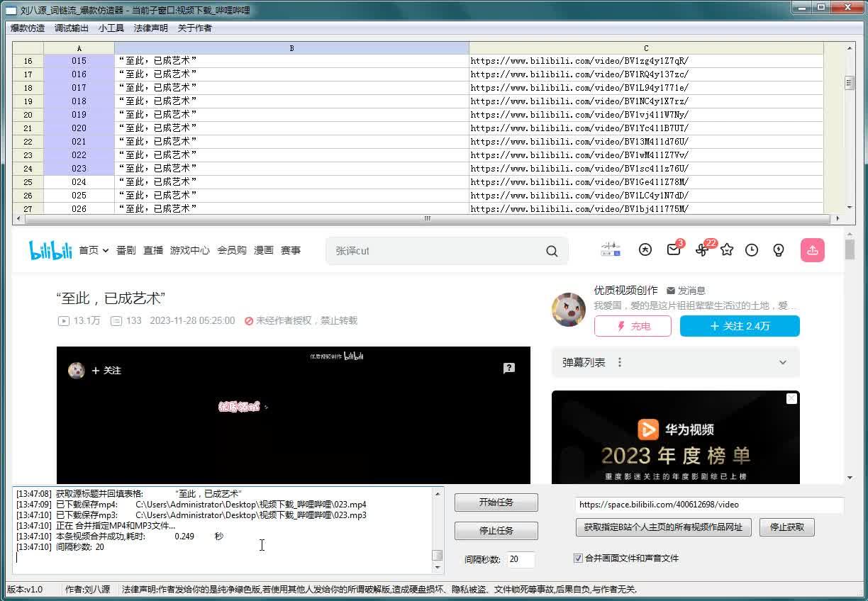Click status bar 作者:刘八源 entry
Image resolution: width=868 pixels, height=601 pixels.
point(87,589)
